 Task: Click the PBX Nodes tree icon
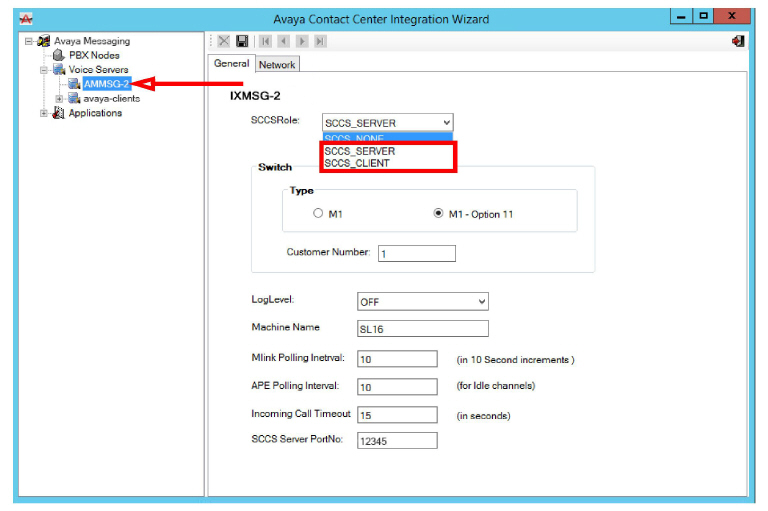(58, 55)
